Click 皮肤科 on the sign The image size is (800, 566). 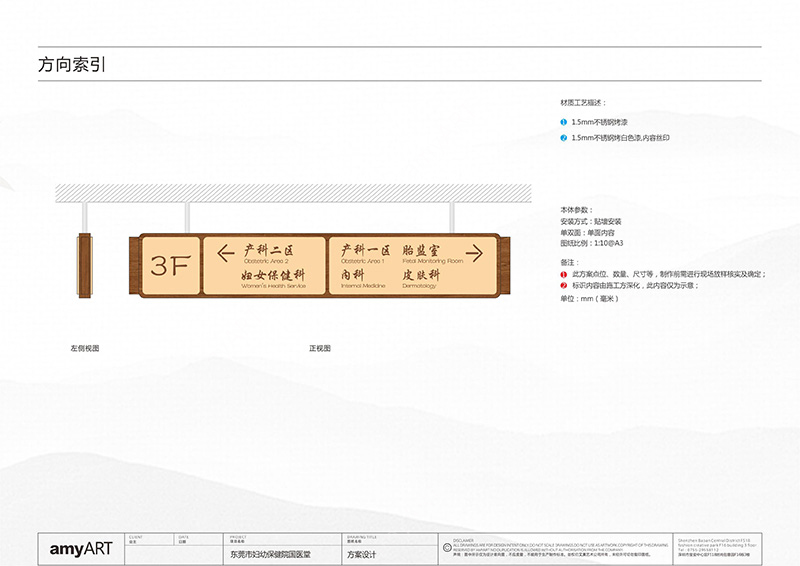pos(420,275)
